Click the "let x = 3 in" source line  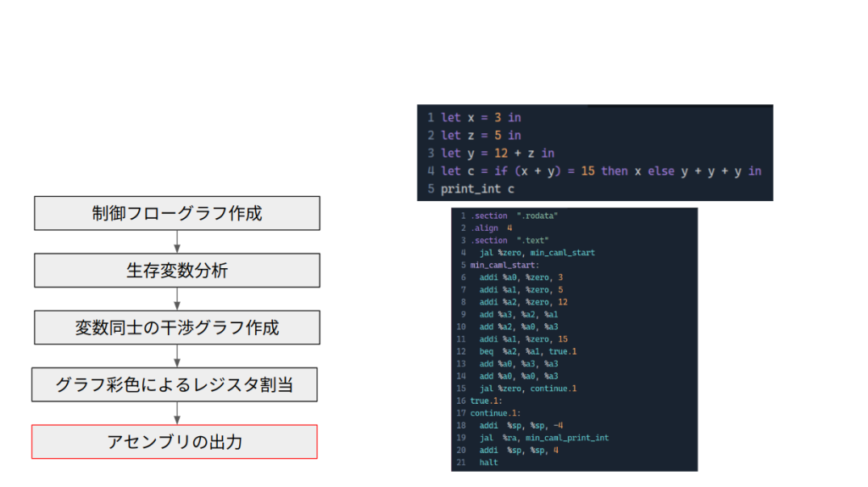pyautogui.click(x=481, y=117)
